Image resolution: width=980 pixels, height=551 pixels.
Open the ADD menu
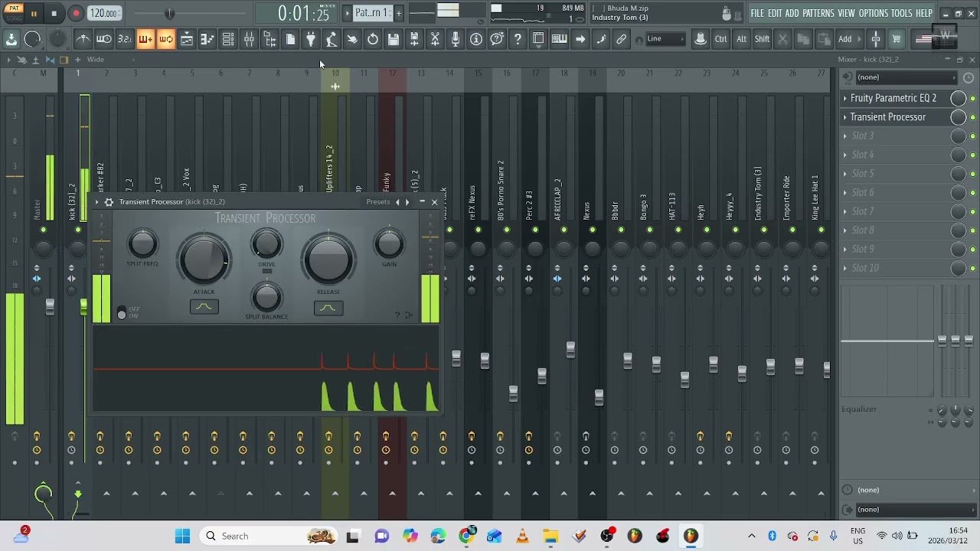(792, 13)
